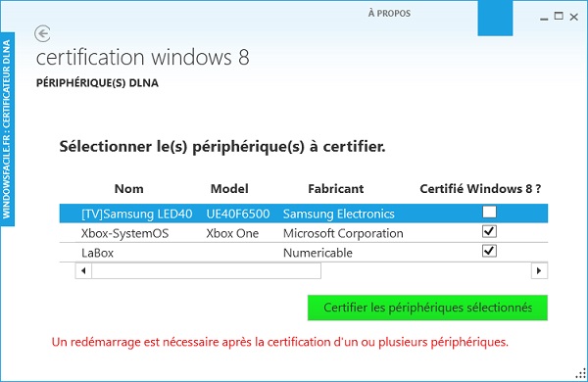Screen dimensions: 588x382
Task: Select the Xbox-SystemOS device name
Action: 124,233
